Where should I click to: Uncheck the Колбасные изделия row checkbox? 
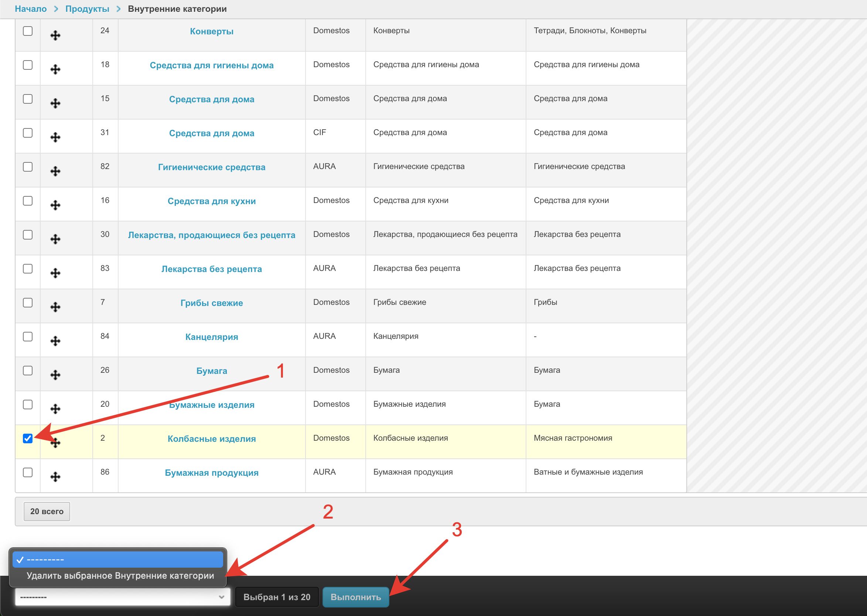pos(28,438)
